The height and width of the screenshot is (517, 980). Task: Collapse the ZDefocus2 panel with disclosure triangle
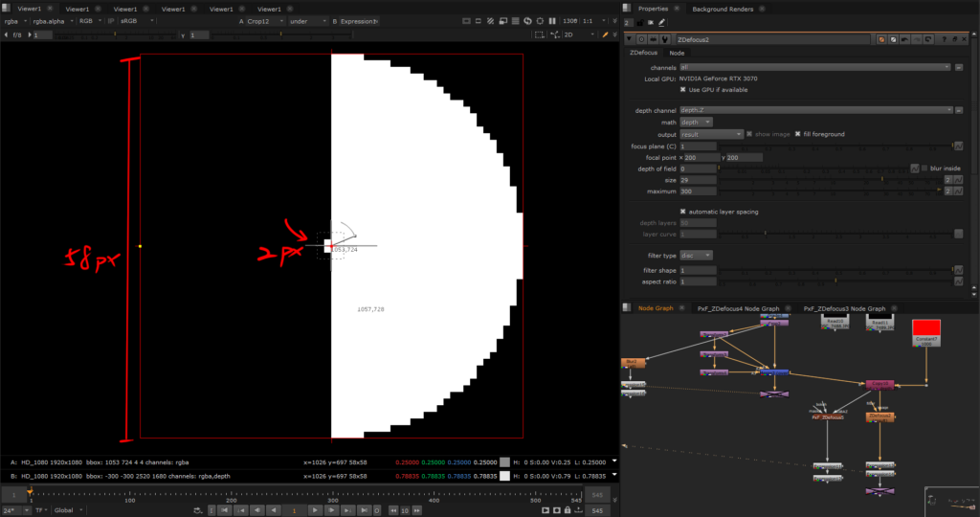coord(629,38)
